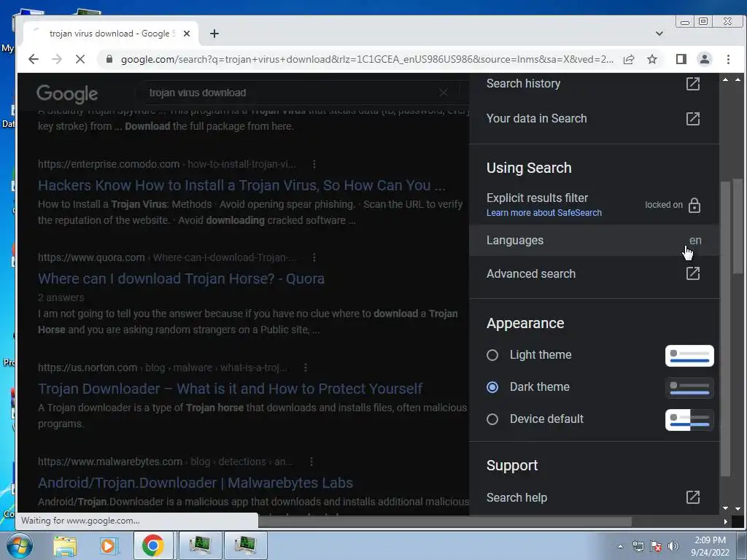Viewport: 747px width, 560px height.
Task: Open a new tab with plus button
Action: coord(214,34)
